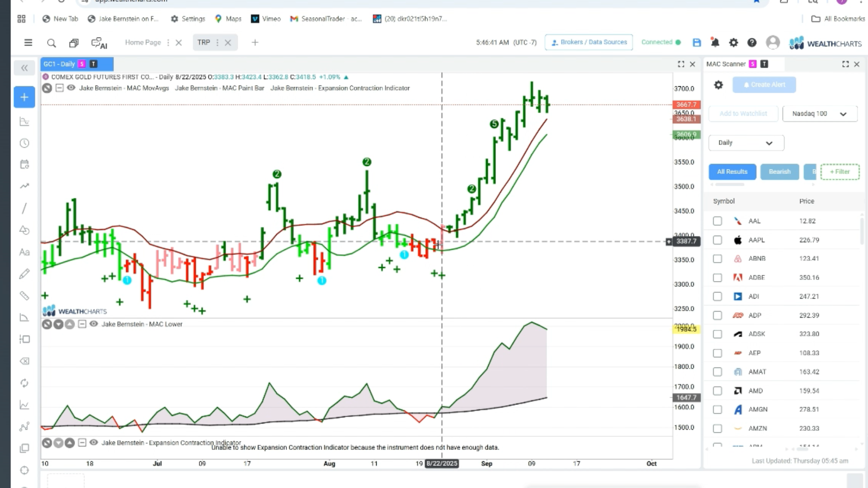
Task: Collapse the MAC Lower pane legend
Action: tap(82, 324)
